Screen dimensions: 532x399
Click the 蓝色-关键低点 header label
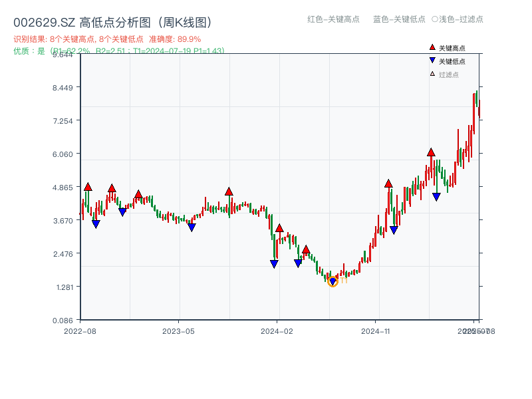point(399,19)
